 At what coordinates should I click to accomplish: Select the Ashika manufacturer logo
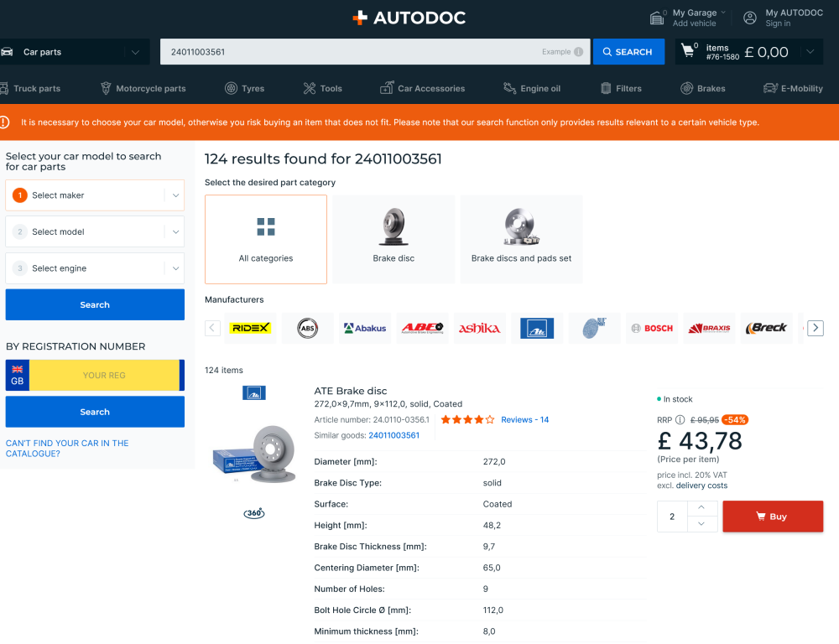(479, 328)
